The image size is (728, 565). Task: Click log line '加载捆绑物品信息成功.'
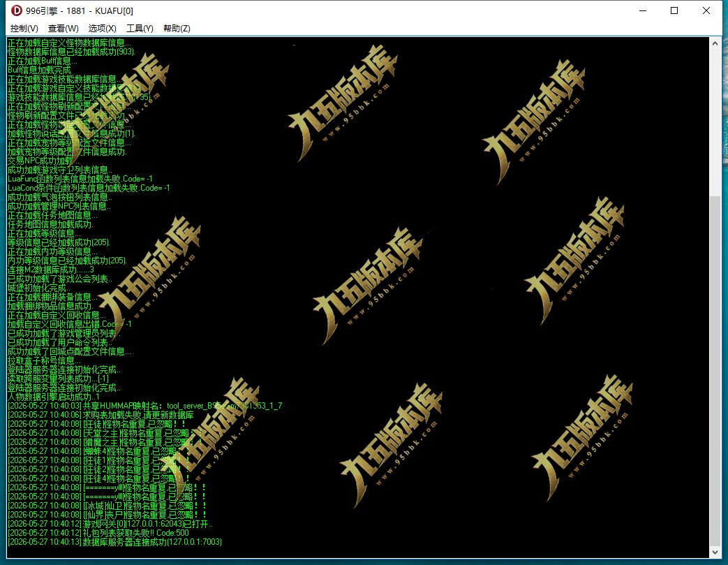pyautogui.click(x=50, y=306)
